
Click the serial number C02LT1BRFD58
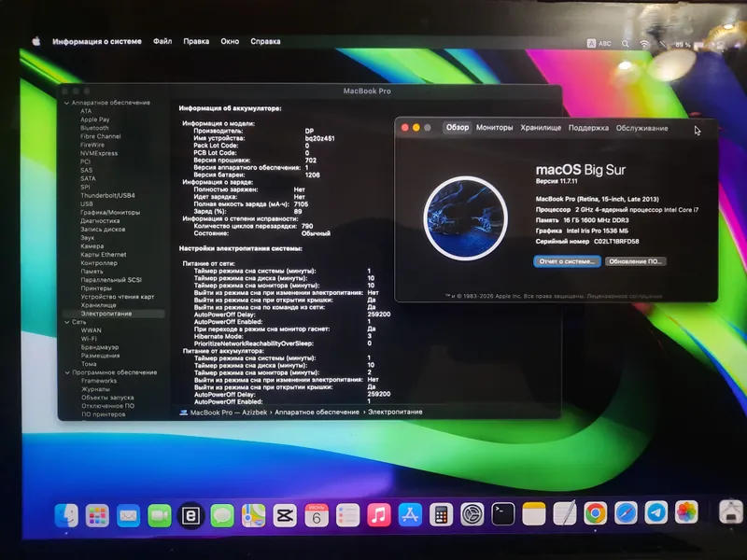coord(616,242)
